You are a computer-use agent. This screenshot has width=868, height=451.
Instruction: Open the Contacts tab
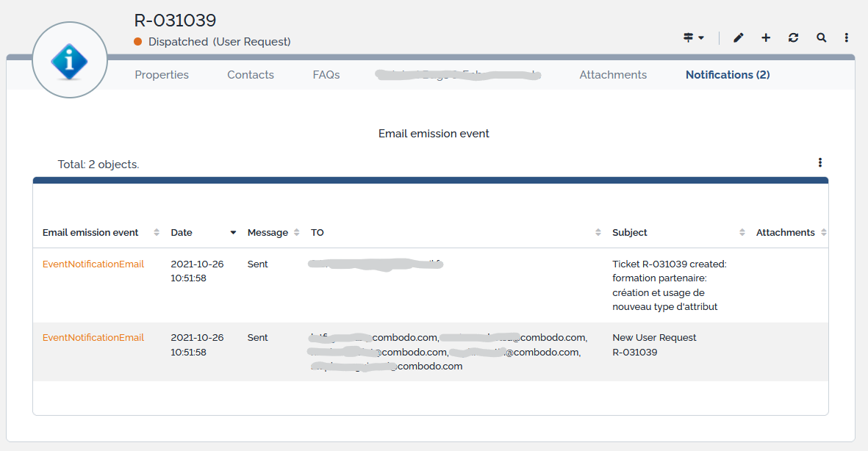251,75
